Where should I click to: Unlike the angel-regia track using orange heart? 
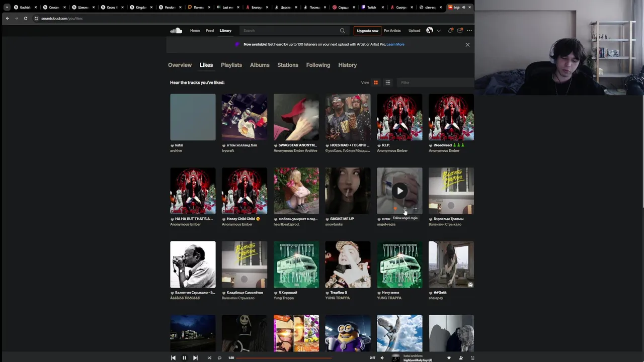(x=395, y=209)
